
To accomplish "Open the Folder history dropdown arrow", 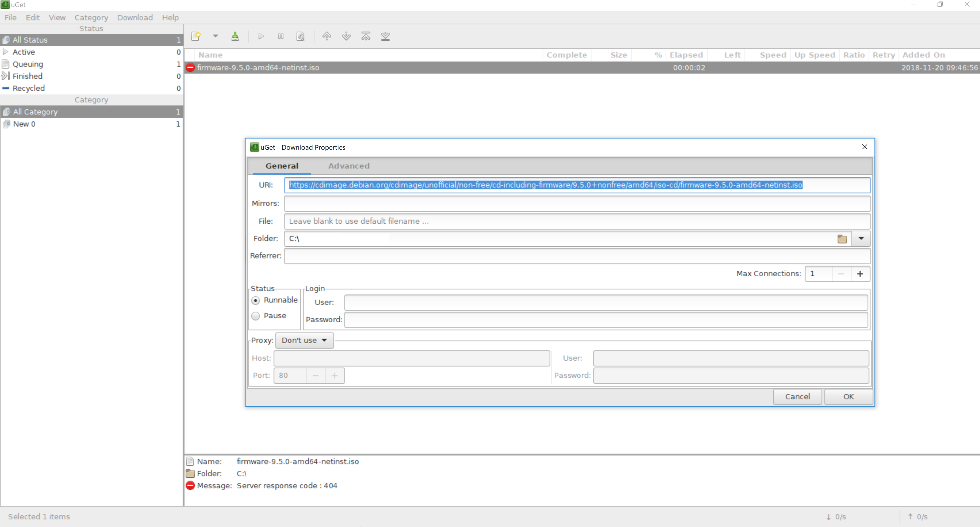I will (861, 239).
